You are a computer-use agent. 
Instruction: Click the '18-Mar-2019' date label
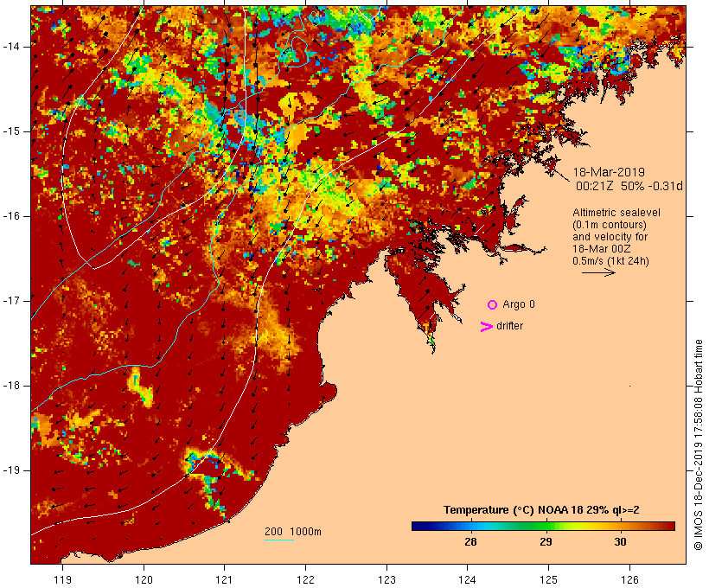[x=609, y=172]
